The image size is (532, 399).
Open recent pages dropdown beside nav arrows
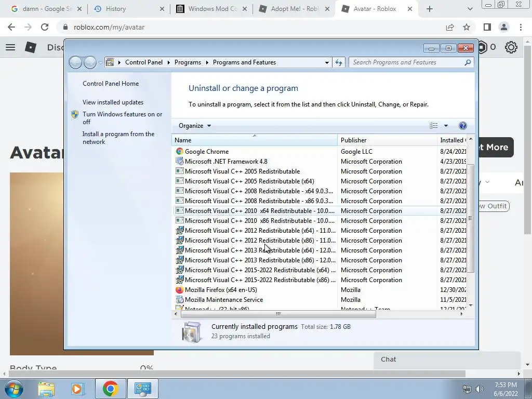100,62
